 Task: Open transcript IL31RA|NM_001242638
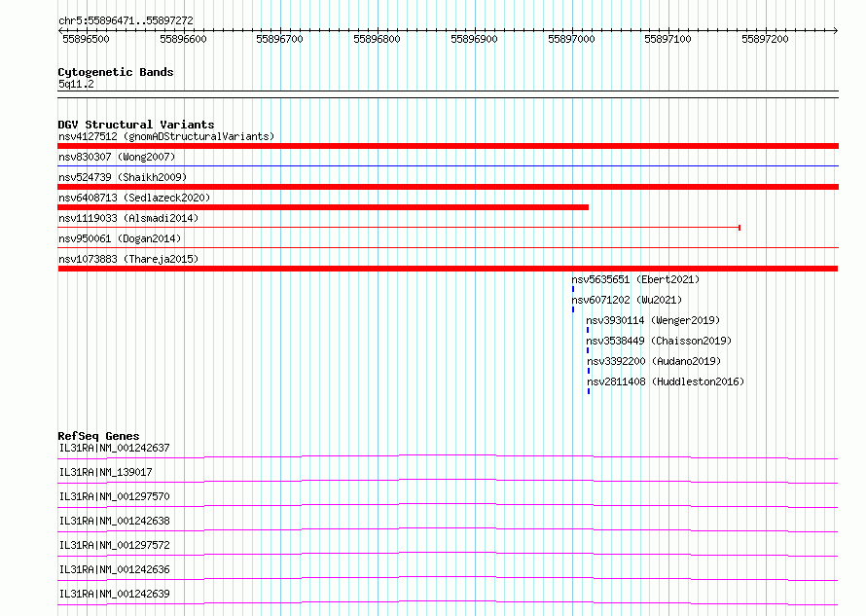pyautogui.click(x=114, y=521)
